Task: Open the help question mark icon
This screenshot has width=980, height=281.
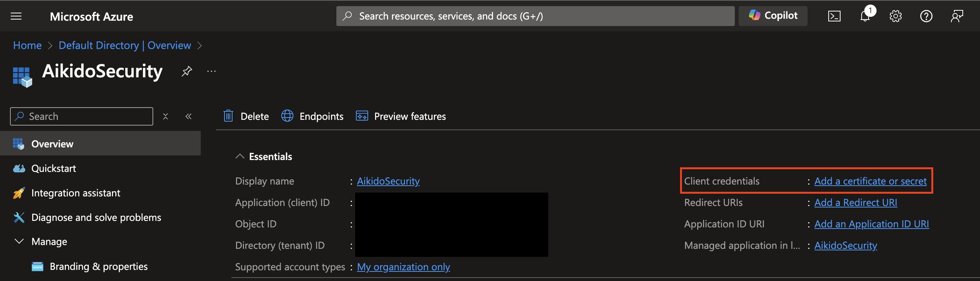Action: pyautogui.click(x=926, y=16)
